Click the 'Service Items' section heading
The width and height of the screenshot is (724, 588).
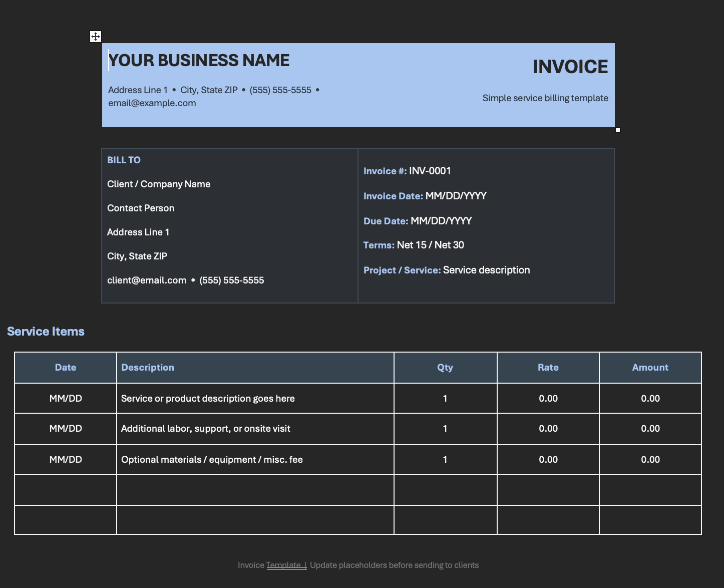click(46, 332)
